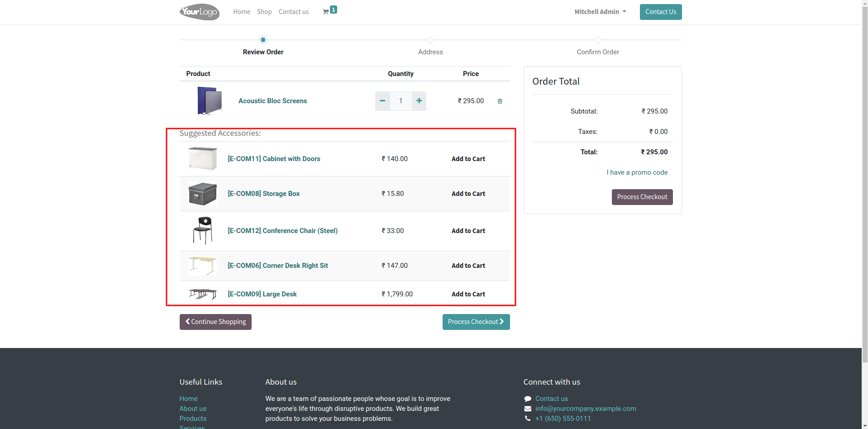Add Corner Desk Right Sit to cart
This screenshot has width=868, height=429.
pos(468,266)
